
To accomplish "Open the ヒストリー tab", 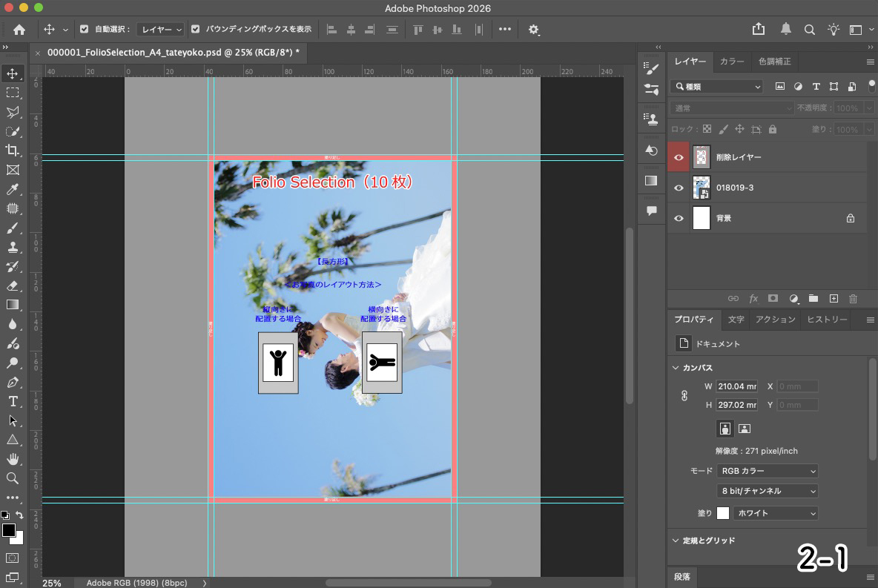I will [827, 320].
